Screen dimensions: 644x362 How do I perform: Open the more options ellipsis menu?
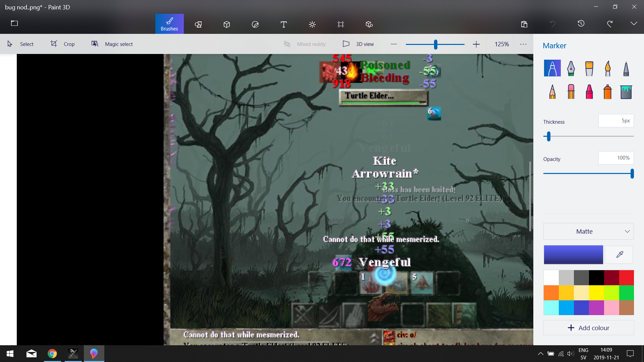click(523, 44)
